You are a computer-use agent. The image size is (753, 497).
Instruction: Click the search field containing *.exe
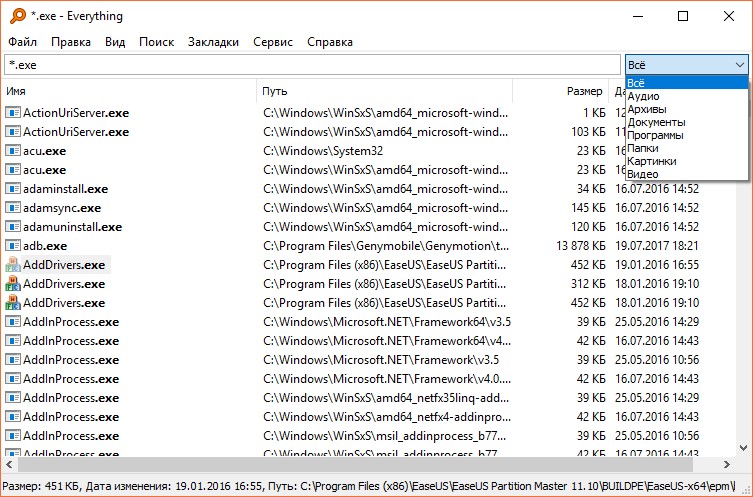point(312,64)
